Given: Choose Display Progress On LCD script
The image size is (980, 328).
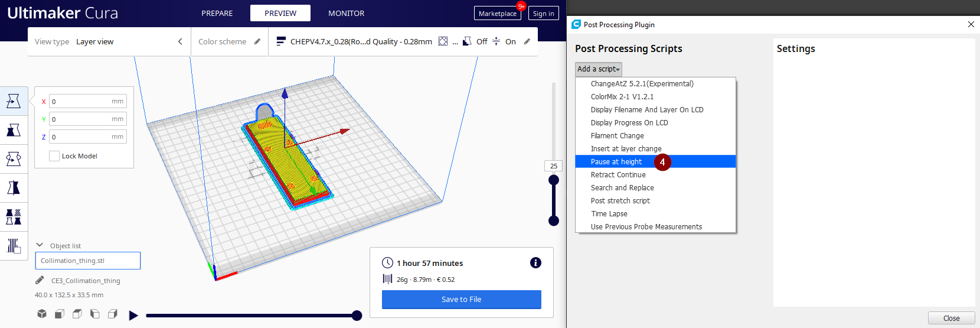Looking at the screenshot, I should [x=656, y=123].
